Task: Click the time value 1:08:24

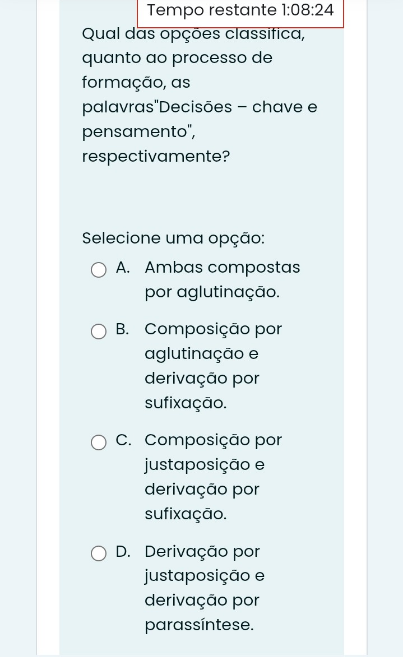Action: [x=308, y=10]
